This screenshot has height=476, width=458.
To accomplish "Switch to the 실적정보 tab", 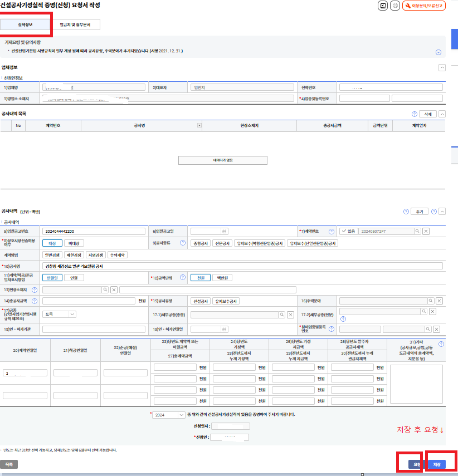I will (x=25, y=24).
